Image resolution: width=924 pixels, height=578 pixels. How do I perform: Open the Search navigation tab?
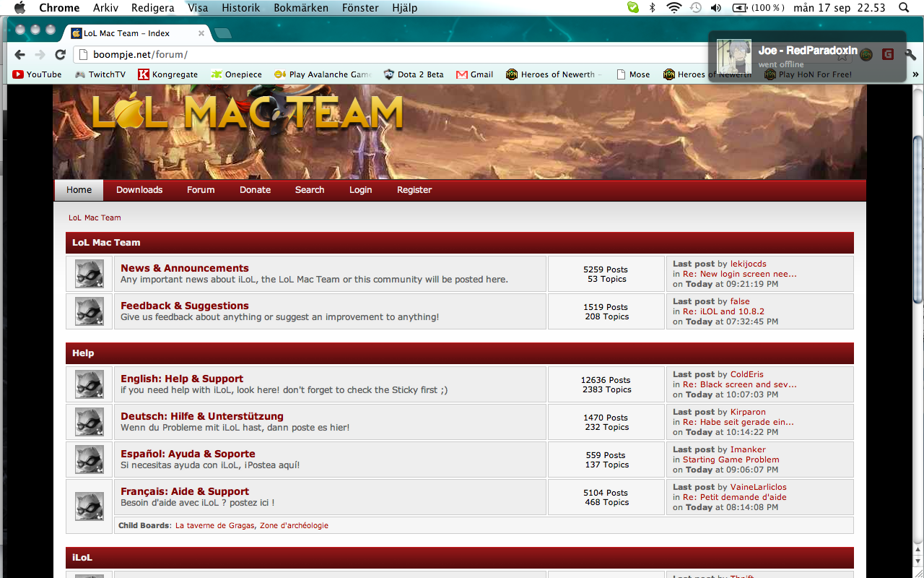[x=310, y=190]
